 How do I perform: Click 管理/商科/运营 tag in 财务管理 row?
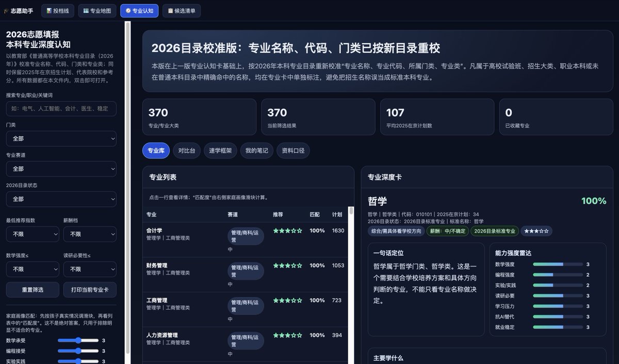pos(246,271)
